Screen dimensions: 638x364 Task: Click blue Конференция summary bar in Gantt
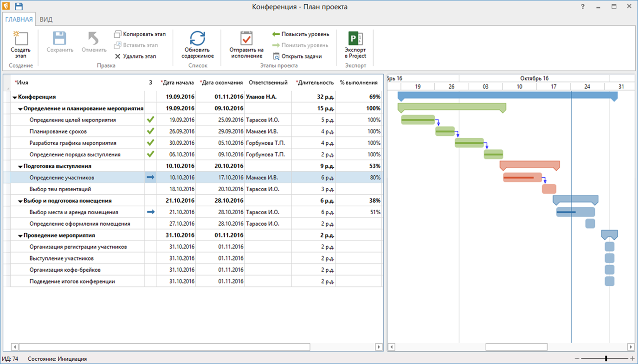[508, 96]
